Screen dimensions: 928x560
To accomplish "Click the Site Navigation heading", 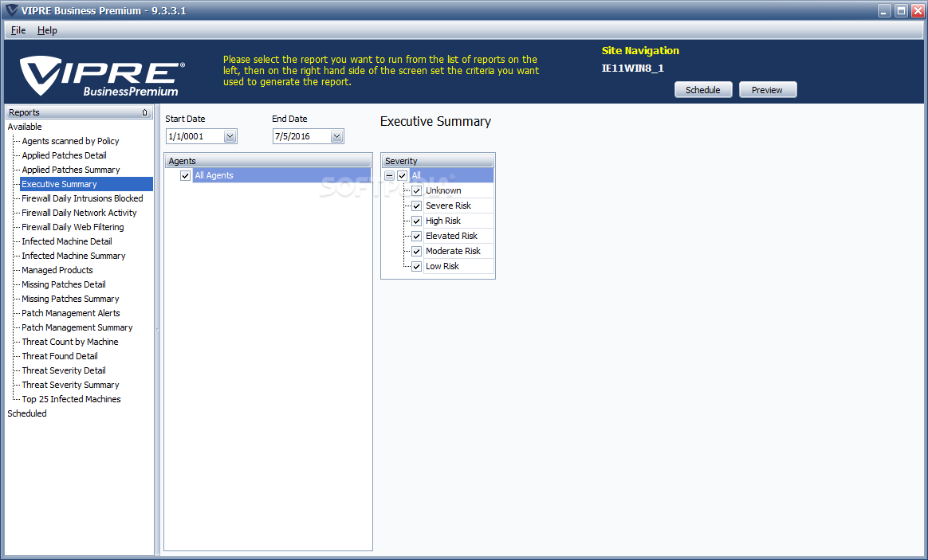I will click(x=640, y=51).
